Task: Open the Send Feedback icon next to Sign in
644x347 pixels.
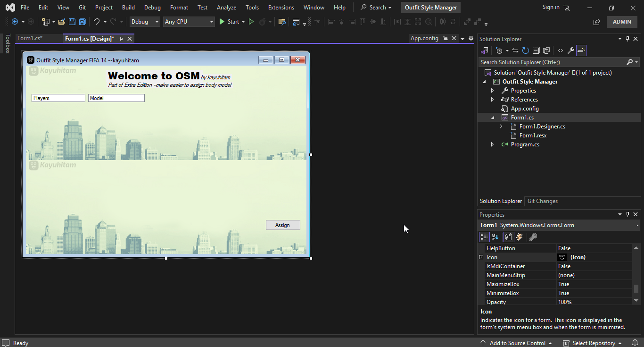Action: point(567,8)
